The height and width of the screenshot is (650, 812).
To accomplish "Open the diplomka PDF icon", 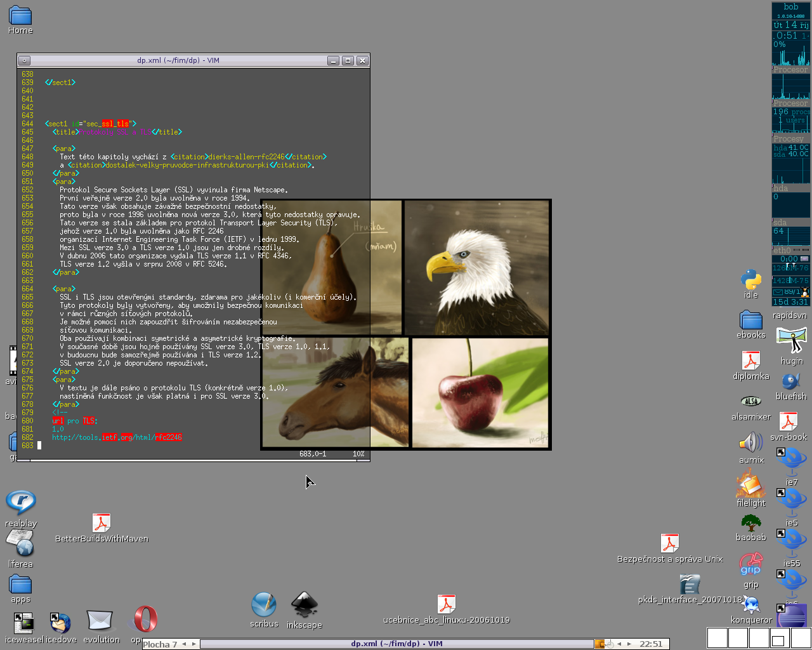I will [x=751, y=360].
